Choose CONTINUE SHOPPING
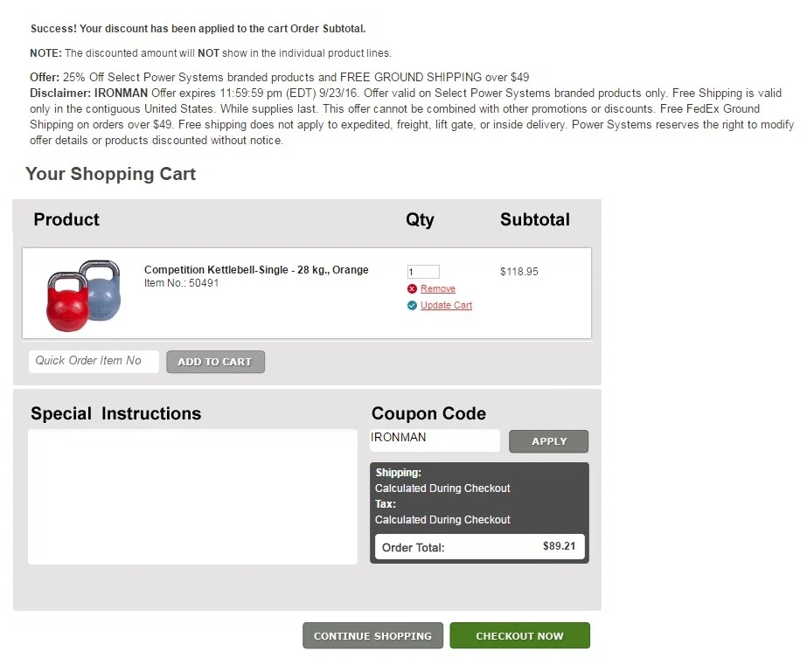 coord(372,636)
